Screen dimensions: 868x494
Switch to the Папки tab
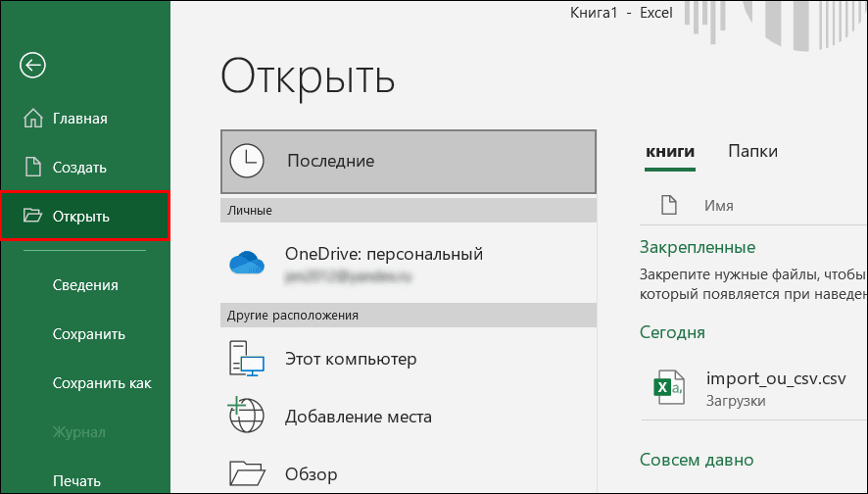(752, 151)
